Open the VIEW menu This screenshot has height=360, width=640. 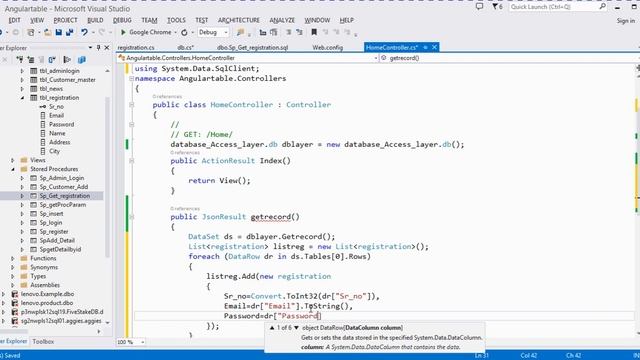[x=37, y=20]
